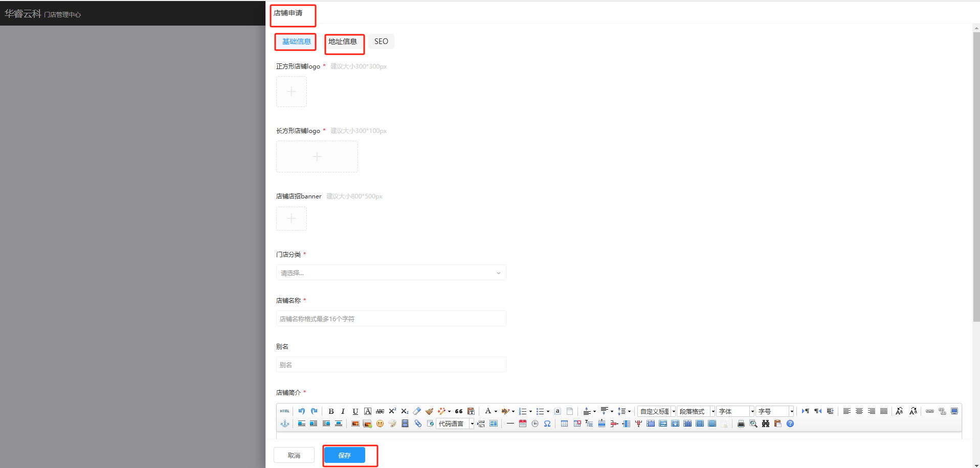Toggle italic text formatting
Viewport: 980px width, 468px height.
coord(343,411)
